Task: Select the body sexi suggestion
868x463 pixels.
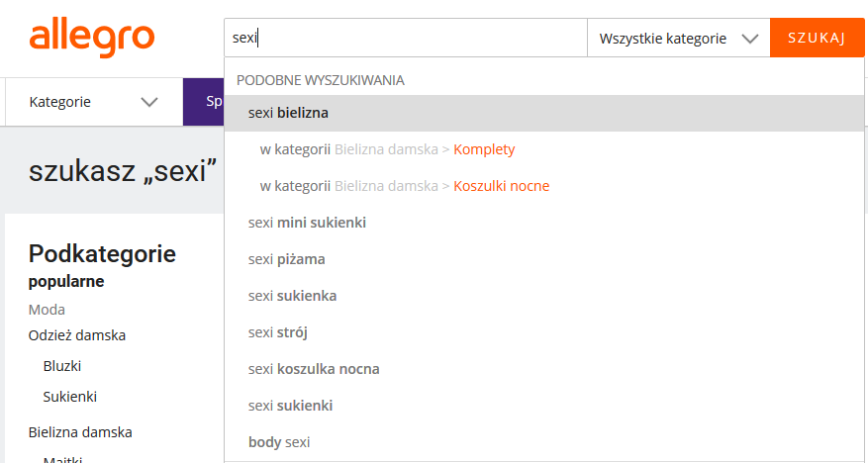Action: [544, 441]
